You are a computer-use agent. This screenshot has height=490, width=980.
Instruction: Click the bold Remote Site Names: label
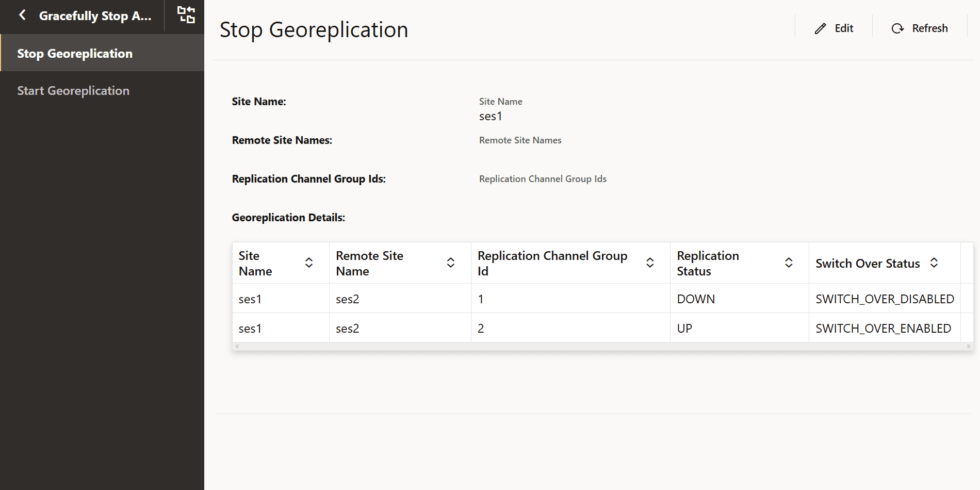282,140
